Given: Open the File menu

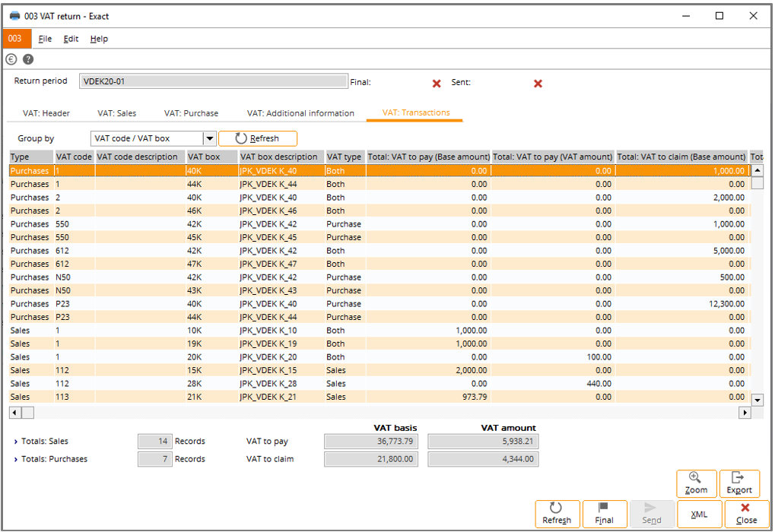Looking at the screenshot, I should point(45,39).
